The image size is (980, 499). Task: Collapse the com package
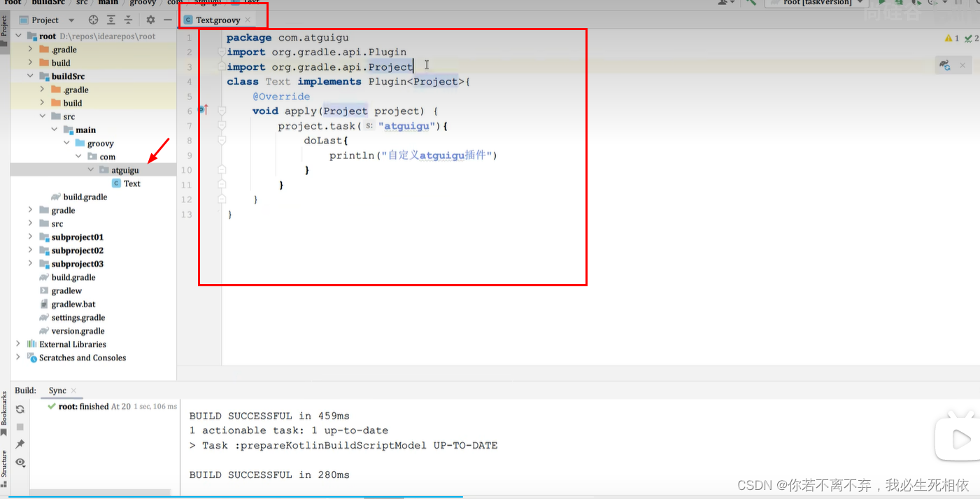click(78, 157)
